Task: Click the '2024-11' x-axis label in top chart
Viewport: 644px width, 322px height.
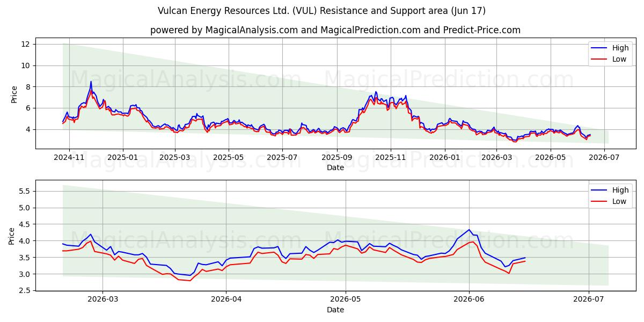Action: tap(70, 158)
